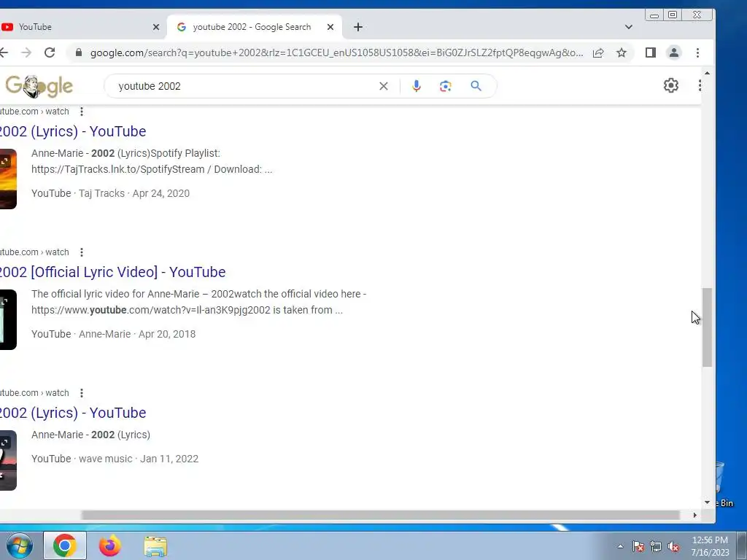Screen dimensions: 747x560
Task: Close the YouTube tab
Action: click(x=156, y=27)
